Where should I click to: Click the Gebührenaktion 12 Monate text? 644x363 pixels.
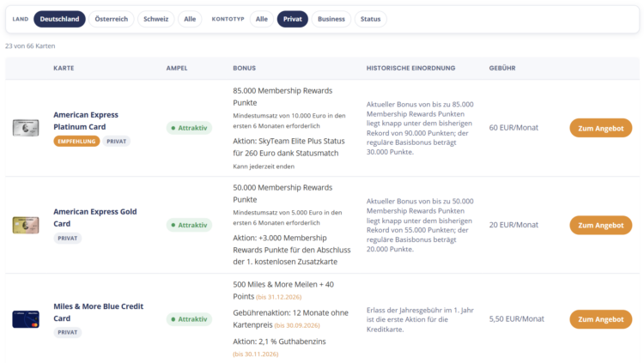pos(290,318)
